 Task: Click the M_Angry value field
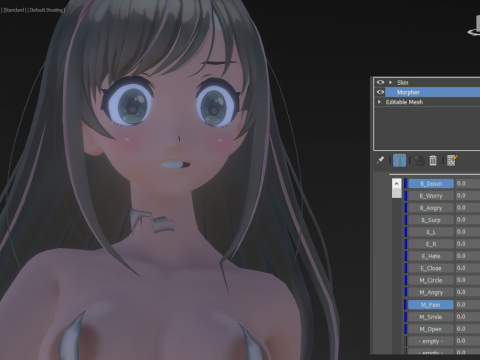point(468,292)
